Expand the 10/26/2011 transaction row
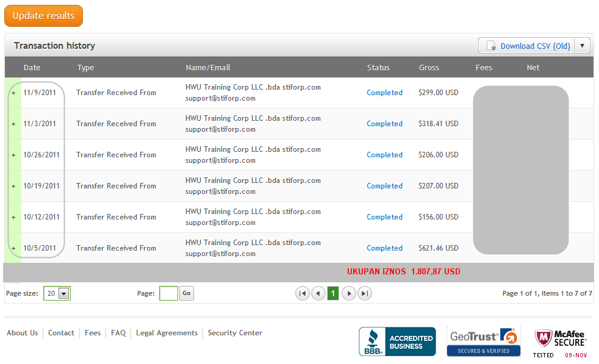Screen dimensions: 599x364 13,155
